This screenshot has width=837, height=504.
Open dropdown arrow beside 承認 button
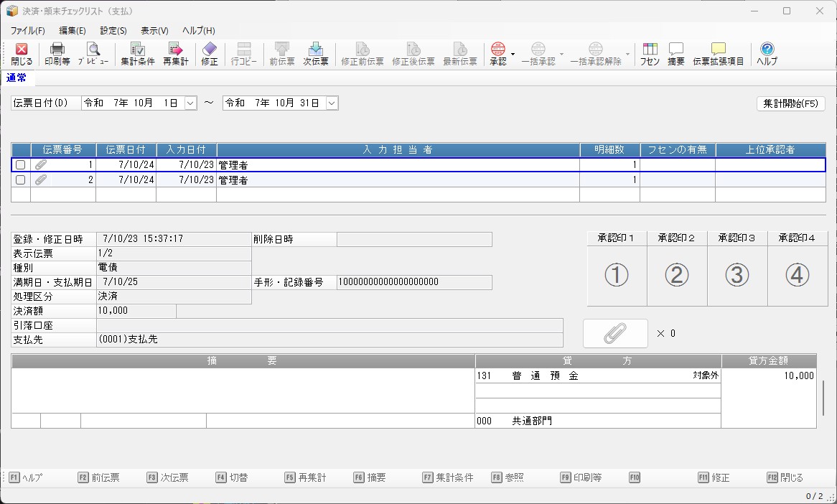click(513, 54)
